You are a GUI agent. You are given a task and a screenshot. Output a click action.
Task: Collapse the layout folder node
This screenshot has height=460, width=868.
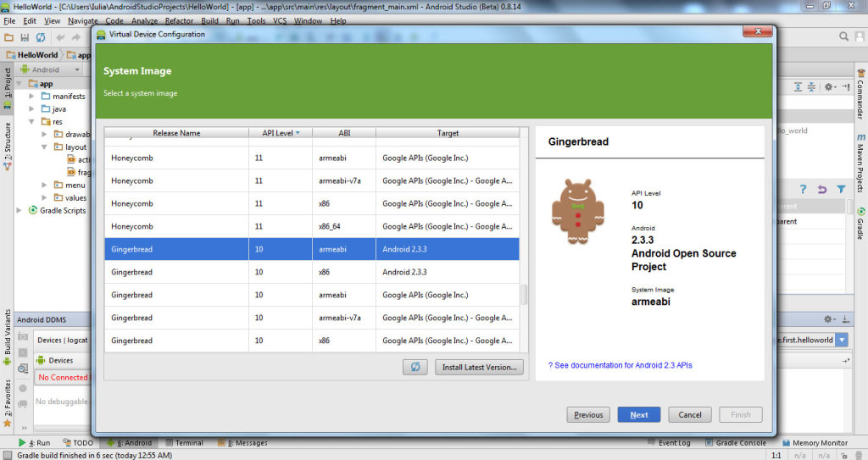(44, 147)
